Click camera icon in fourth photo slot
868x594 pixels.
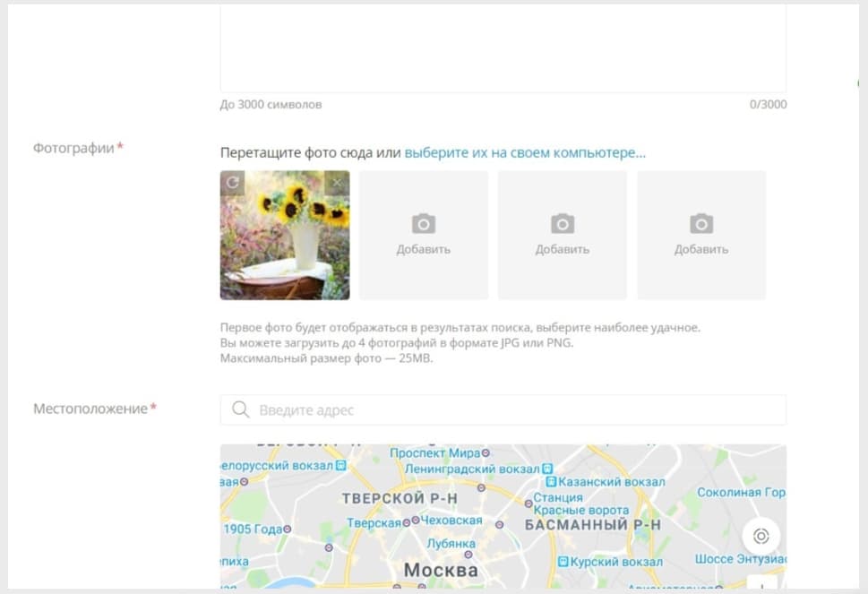tap(701, 224)
